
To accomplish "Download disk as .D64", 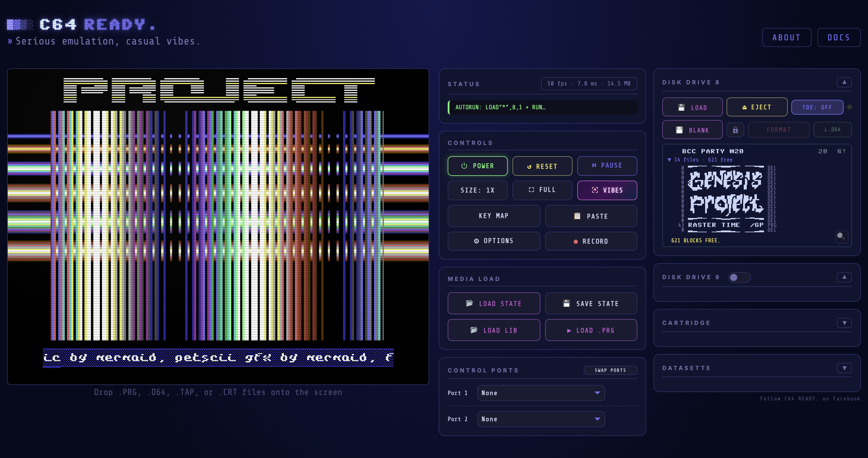I will point(832,130).
